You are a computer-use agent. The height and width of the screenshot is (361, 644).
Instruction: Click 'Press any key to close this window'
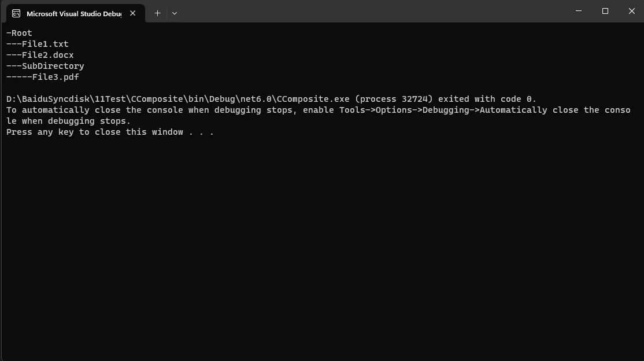pos(94,132)
